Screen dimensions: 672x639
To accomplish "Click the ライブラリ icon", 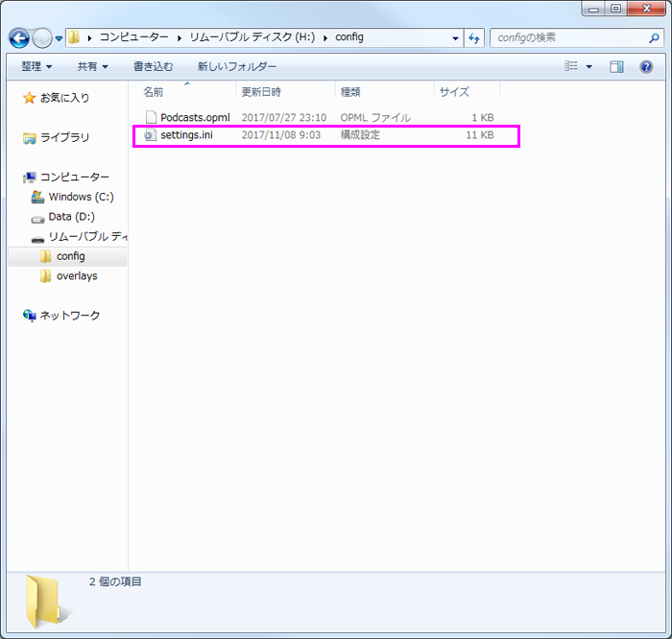I will pos(30,138).
